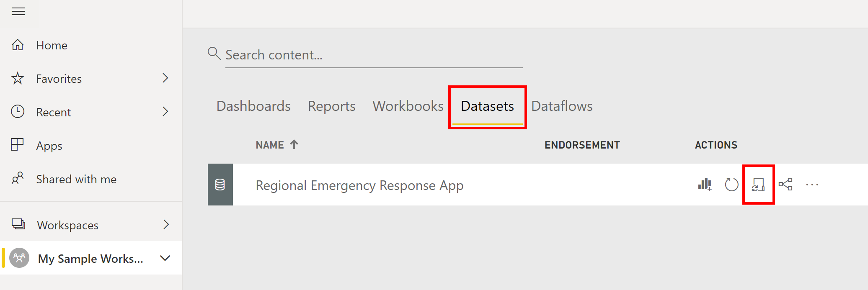Click the Apps grid icon
The width and height of the screenshot is (868, 290).
17,145
